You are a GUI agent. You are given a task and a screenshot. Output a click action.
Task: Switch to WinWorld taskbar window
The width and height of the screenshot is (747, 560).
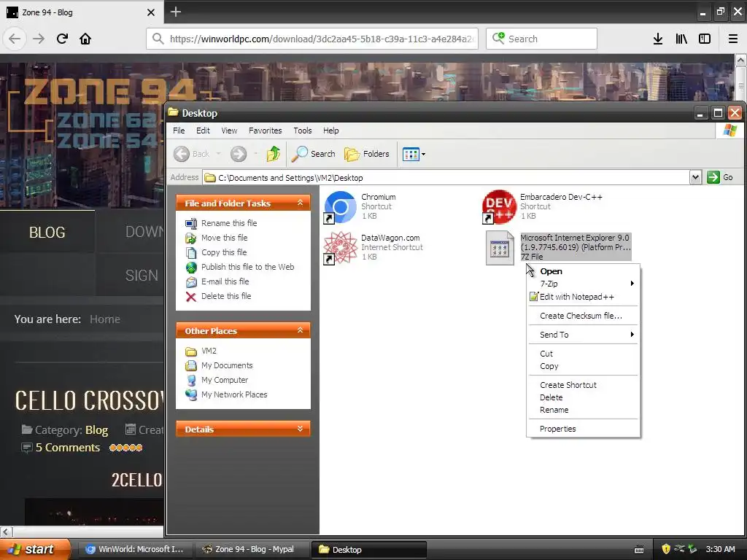pyautogui.click(x=135, y=550)
